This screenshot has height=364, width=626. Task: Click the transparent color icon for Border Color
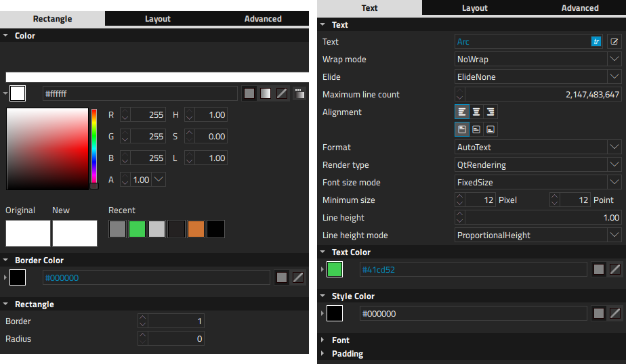click(x=298, y=277)
